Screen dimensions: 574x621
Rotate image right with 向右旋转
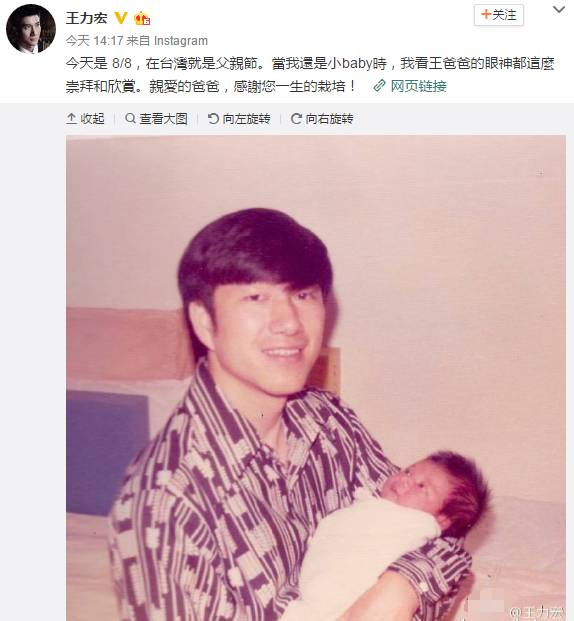coord(322,118)
